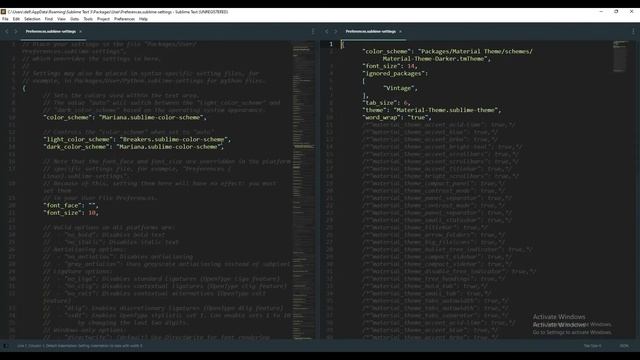Select the left pane Preferences.sublime-settings tab
This screenshot has height=360, width=640.
click(51, 31)
